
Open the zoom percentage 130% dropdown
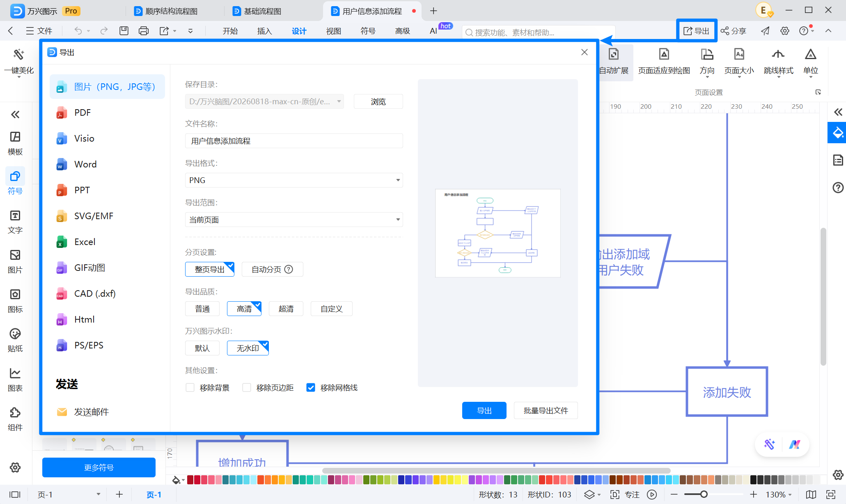(x=779, y=495)
